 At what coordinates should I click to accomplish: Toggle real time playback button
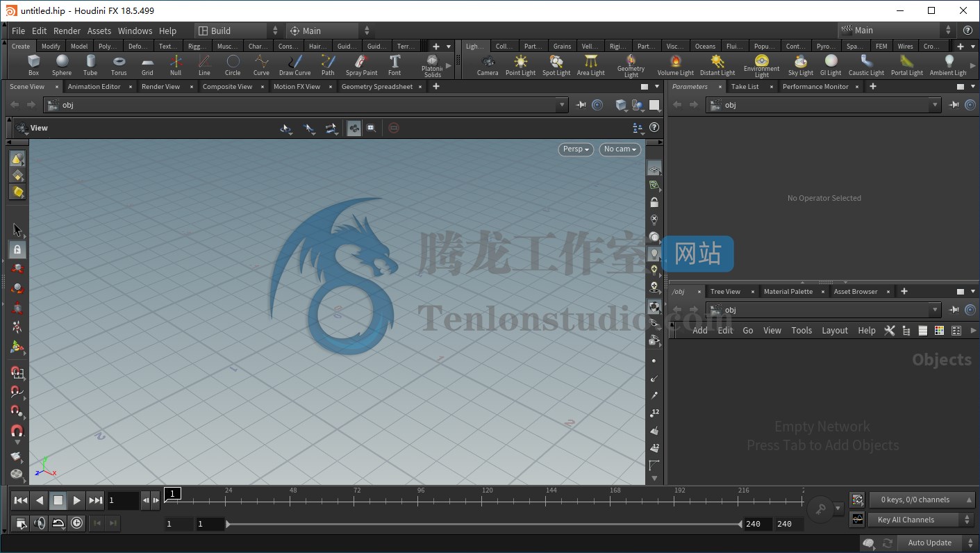click(77, 523)
